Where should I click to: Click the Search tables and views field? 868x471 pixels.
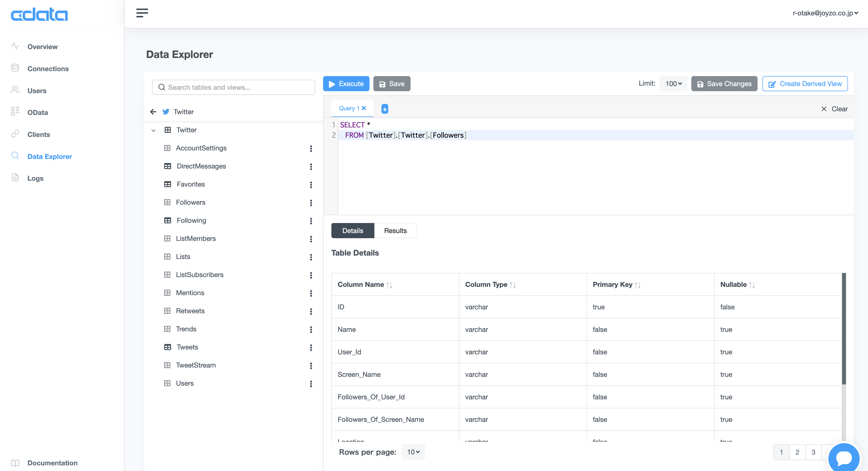pyautogui.click(x=234, y=87)
